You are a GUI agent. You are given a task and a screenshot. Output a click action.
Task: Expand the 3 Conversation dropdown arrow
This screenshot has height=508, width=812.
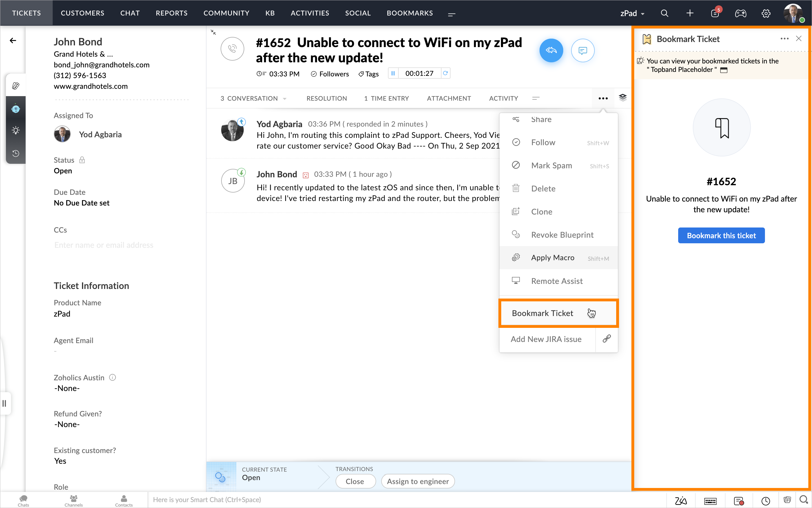click(285, 99)
